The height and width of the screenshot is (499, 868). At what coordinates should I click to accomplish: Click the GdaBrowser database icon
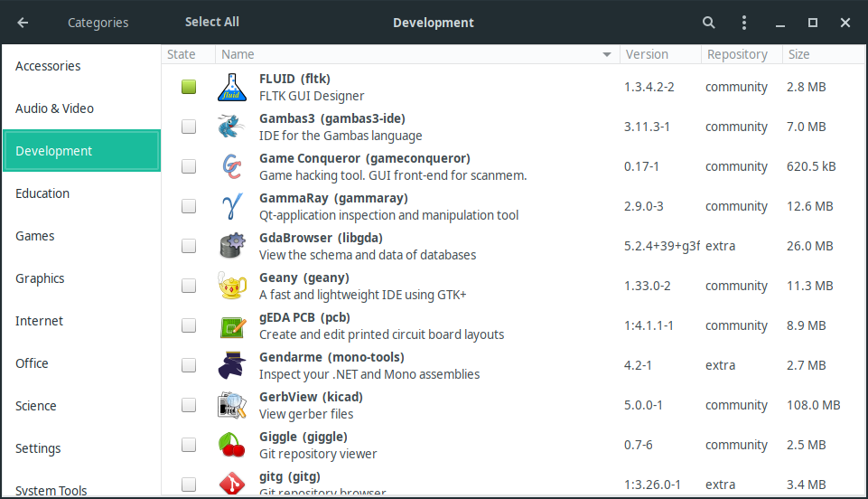pos(232,246)
